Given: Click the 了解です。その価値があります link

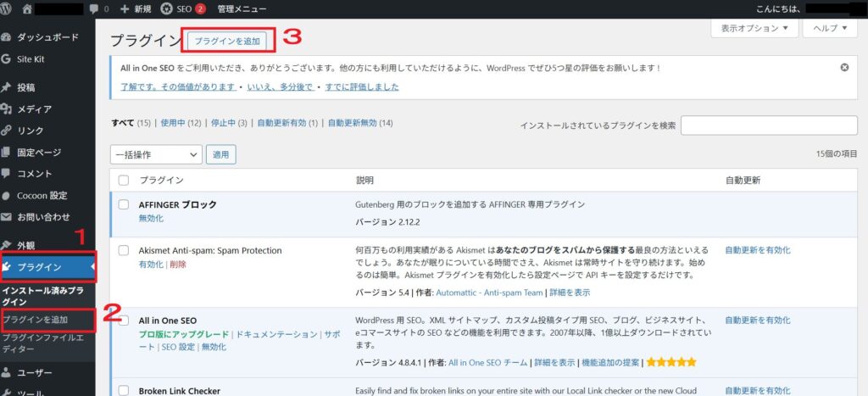Looking at the screenshot, I should pos(178,87).
